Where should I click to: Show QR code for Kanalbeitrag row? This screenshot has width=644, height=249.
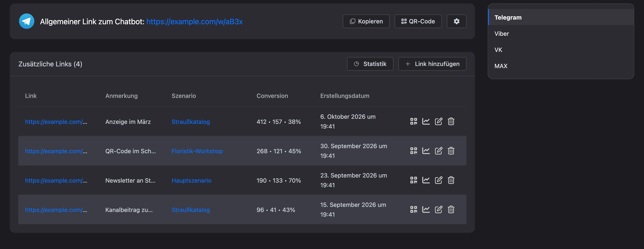(414, 209)
